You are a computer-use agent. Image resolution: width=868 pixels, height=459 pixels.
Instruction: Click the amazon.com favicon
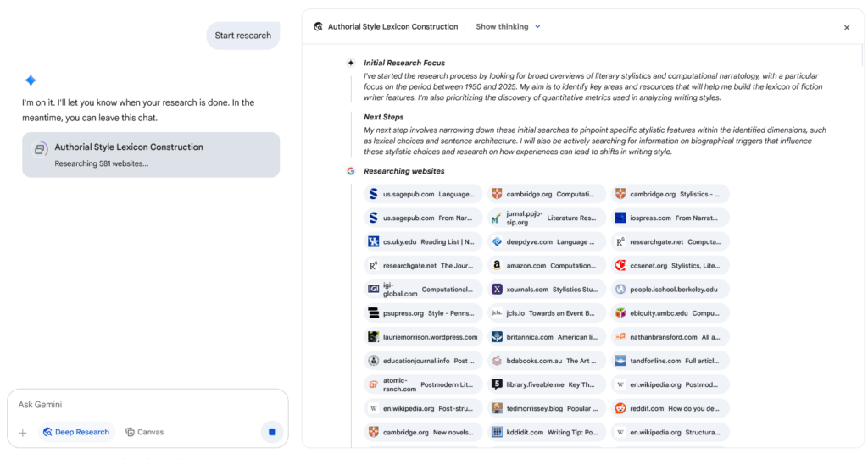[497, 265]
